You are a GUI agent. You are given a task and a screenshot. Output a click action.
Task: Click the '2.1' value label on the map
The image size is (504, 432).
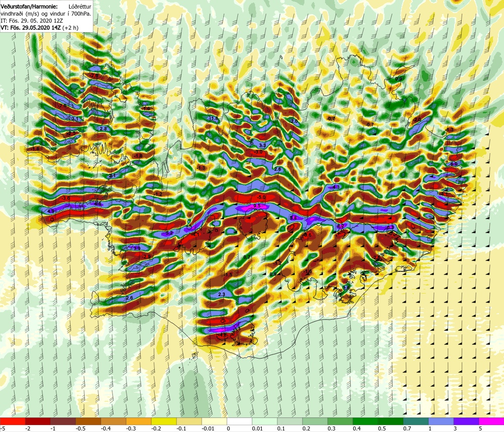112,176
